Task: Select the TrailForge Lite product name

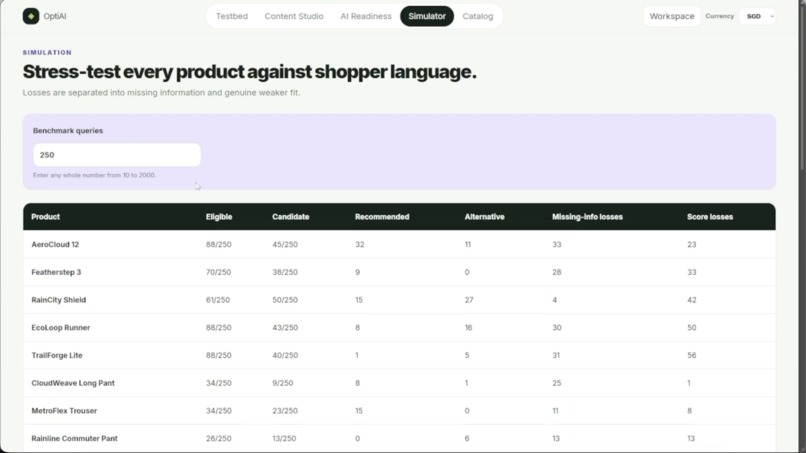Action: [x=57, y=355]
